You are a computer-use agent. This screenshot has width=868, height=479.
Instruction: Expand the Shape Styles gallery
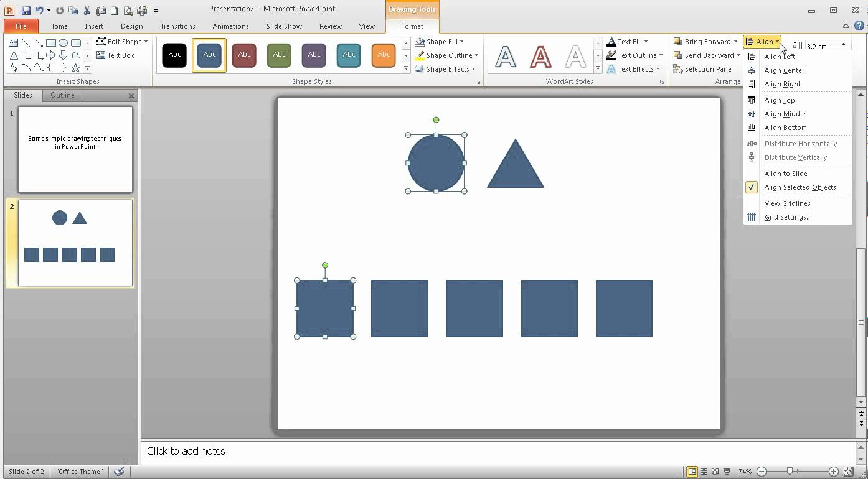pos(405,68)
